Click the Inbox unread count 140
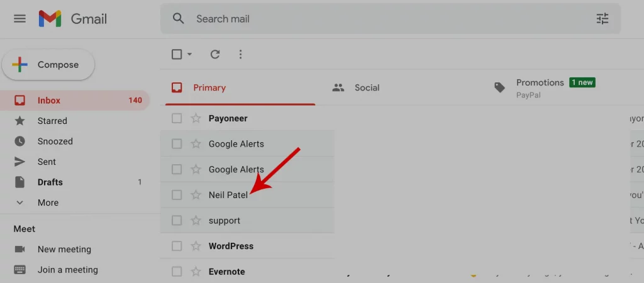The width and height of the screenshot is (644, 283). point(135,100)
